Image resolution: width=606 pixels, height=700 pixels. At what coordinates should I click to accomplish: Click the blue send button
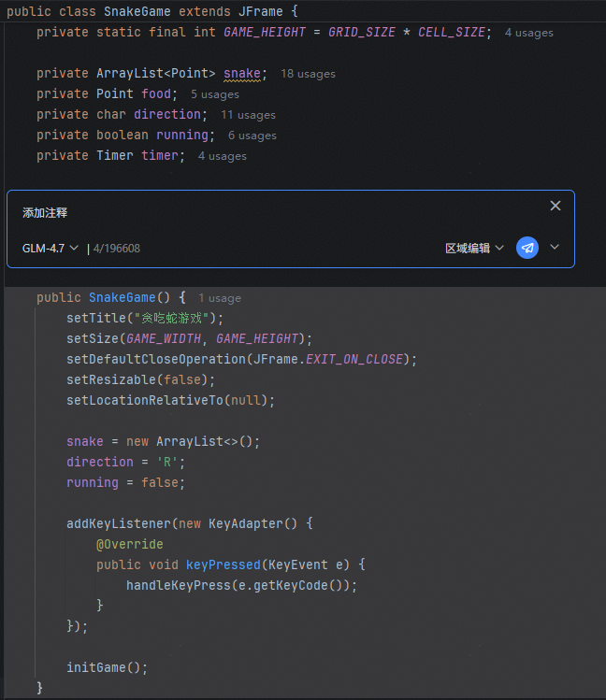pyautogui.click(x=527, y=248)
